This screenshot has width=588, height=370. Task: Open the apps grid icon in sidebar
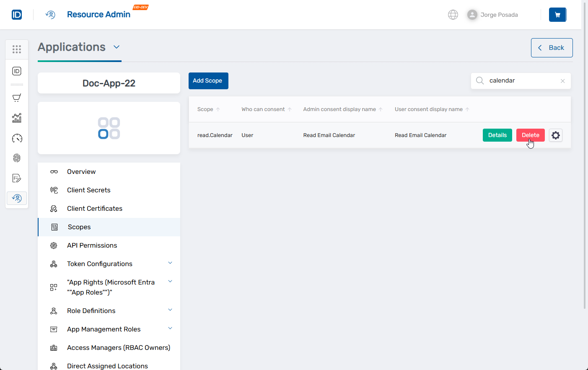[17, 49]
